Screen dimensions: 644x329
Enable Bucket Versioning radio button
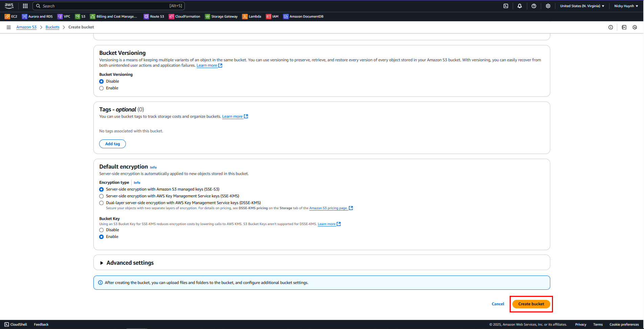(102, 88)
